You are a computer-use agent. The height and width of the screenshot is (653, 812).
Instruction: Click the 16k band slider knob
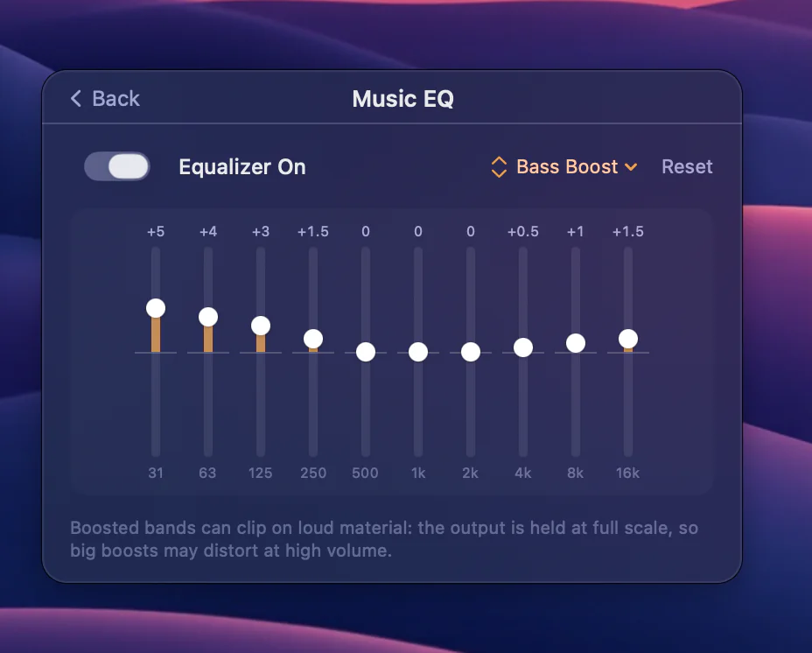coord(628,339)
